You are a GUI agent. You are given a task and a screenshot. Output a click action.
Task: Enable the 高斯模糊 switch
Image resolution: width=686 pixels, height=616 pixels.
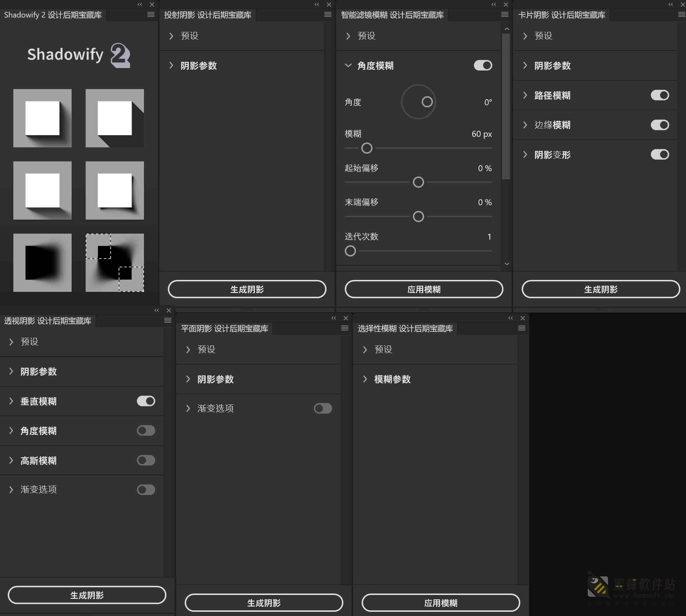pyautogui.click(x=146, y=460)
